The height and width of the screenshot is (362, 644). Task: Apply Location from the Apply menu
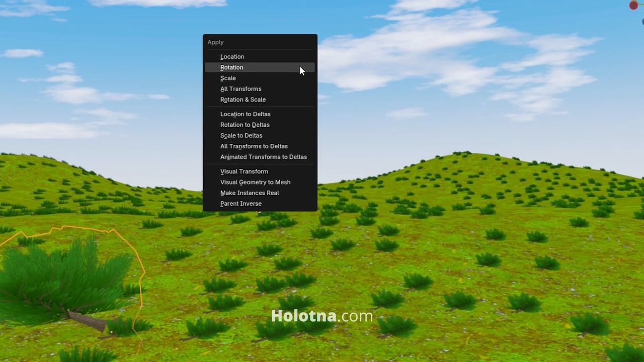pyautogui.click(x=260, y=57)
